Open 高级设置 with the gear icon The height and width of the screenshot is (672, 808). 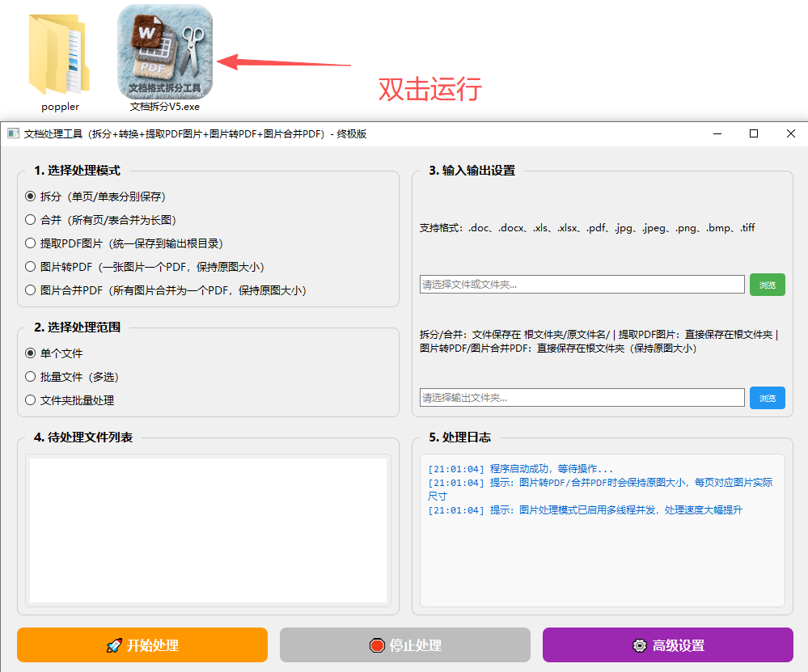coord(667,645)
